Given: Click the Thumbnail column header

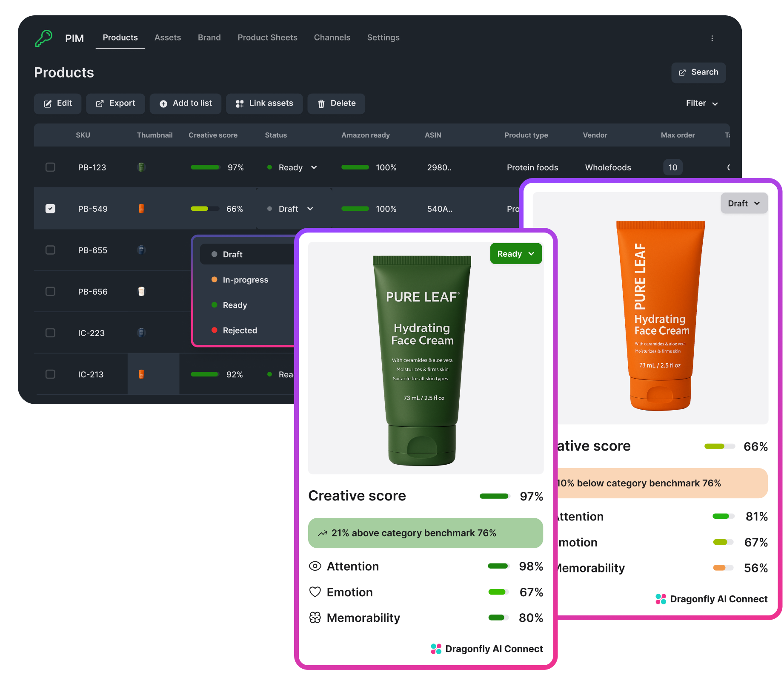Looking at the screenshot, I should tap(155, 135).
